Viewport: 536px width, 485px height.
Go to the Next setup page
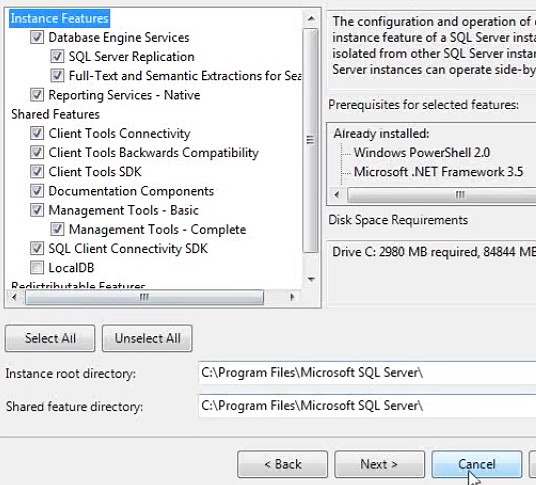click(379, 464)
